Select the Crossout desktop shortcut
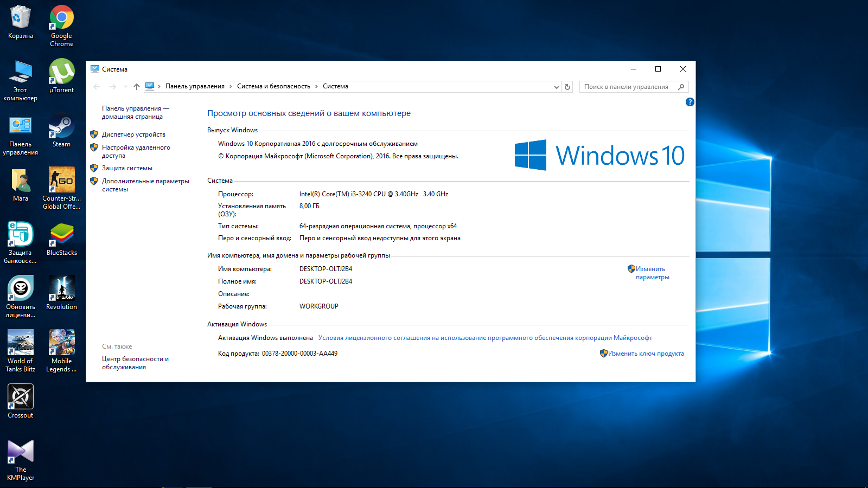Image resolution: width=868 pixels, height=488 pixels. [21, 402]
